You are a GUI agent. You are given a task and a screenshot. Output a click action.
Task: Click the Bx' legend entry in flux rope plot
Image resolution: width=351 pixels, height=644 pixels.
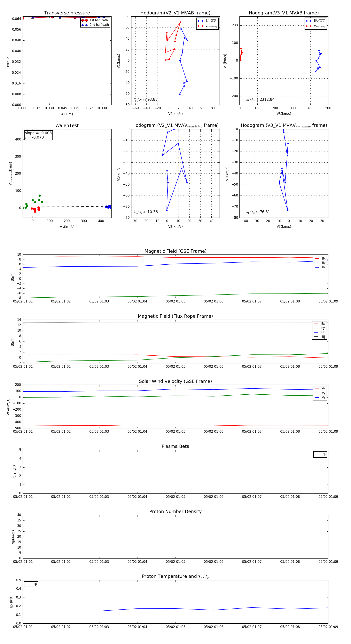320,324
